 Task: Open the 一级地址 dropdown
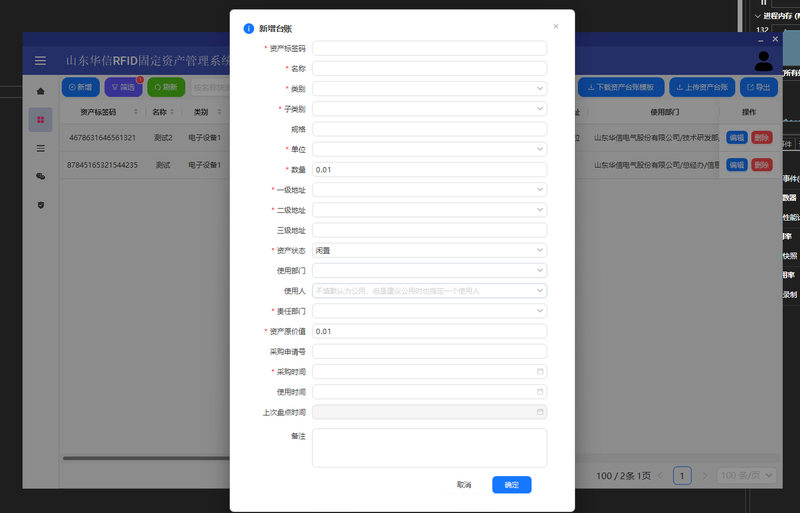[x=430, y=190]
